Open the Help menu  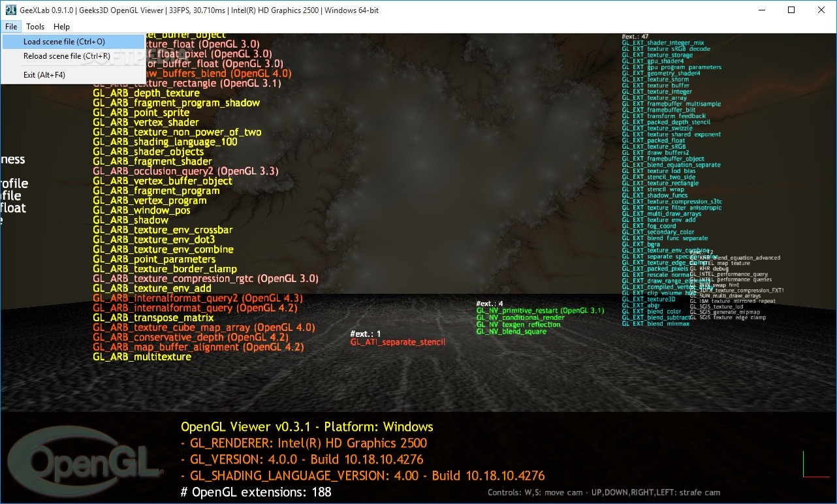point(62,27)
